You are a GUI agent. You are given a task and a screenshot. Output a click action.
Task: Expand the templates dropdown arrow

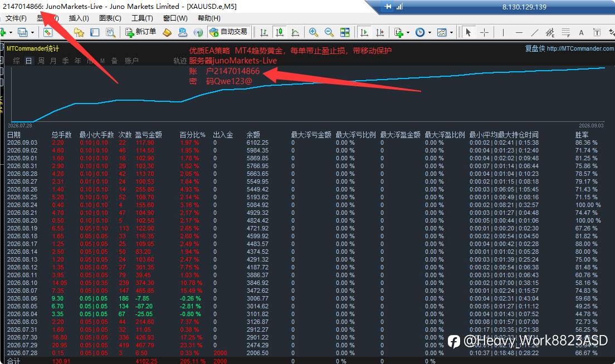click(x=451, y=32)
